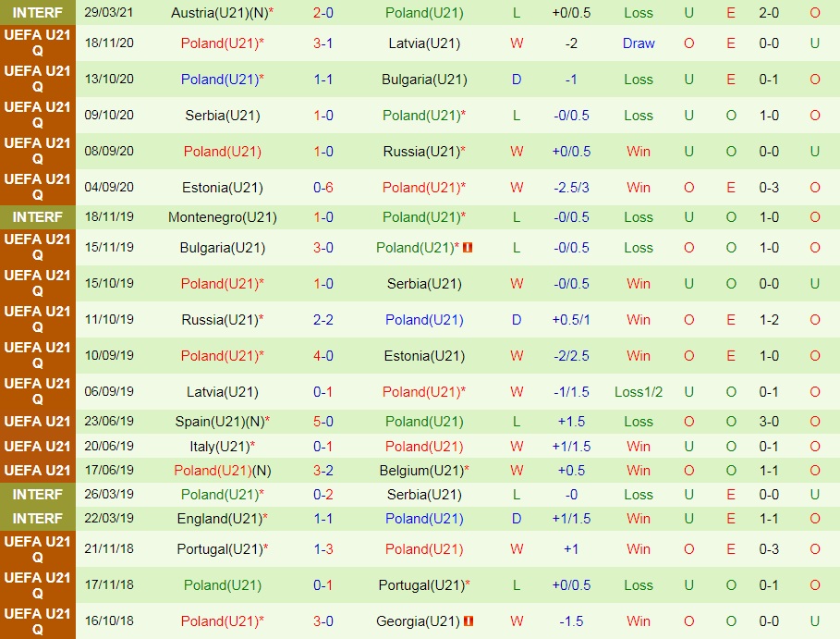Open England(U21) team link
840x639 pixels.
coord(223,519)
